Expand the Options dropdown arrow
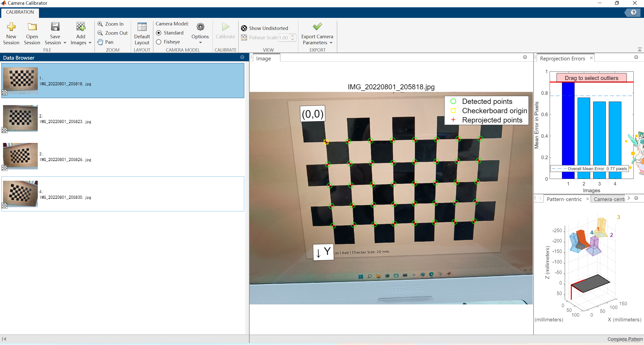The height and width of the screenshot is (345, 644). click(200, 43)
